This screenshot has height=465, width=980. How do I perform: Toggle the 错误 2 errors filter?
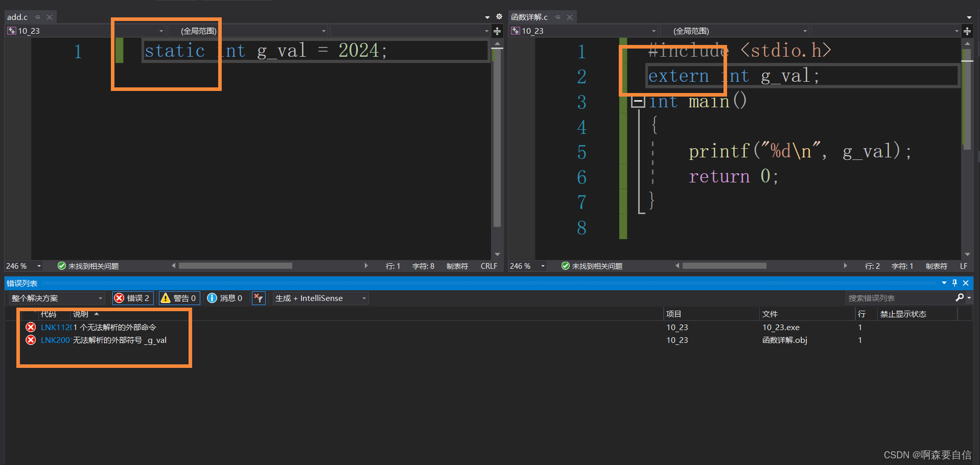point(133,298)
